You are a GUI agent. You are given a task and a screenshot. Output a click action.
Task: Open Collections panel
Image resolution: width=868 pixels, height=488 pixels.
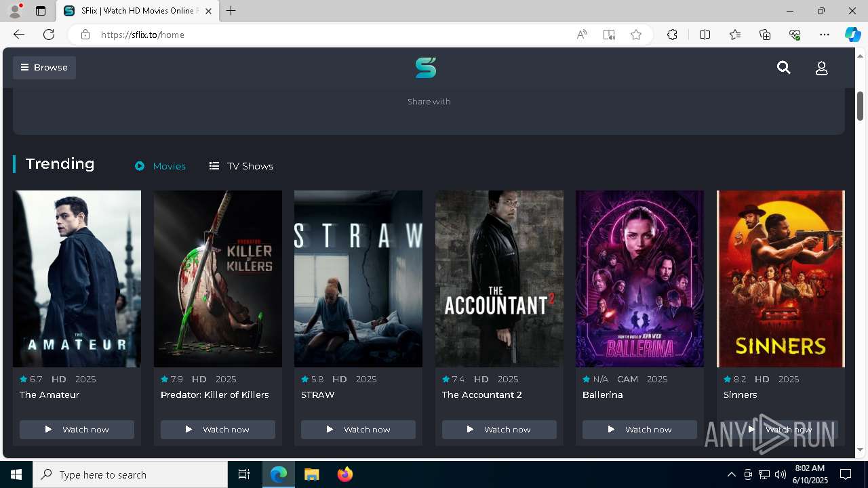(x=765, y=35)
